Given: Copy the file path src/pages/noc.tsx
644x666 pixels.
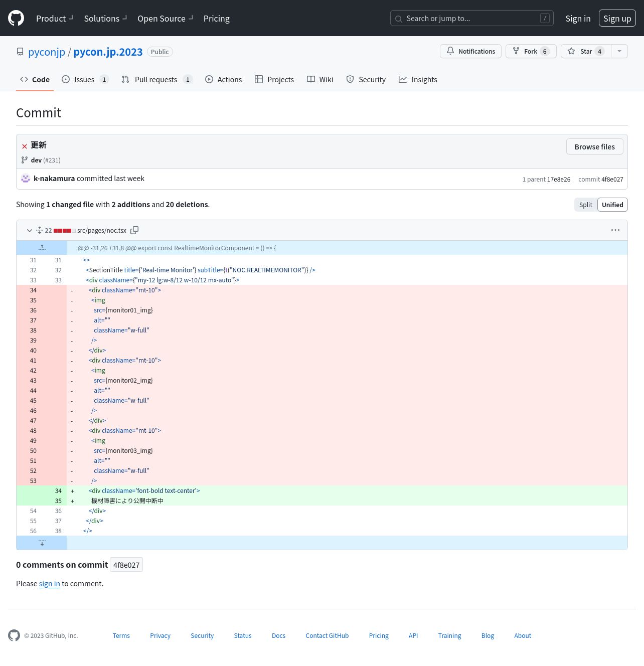Looking at the screenshot, I should pyautogui.click(x=134, y=230).
